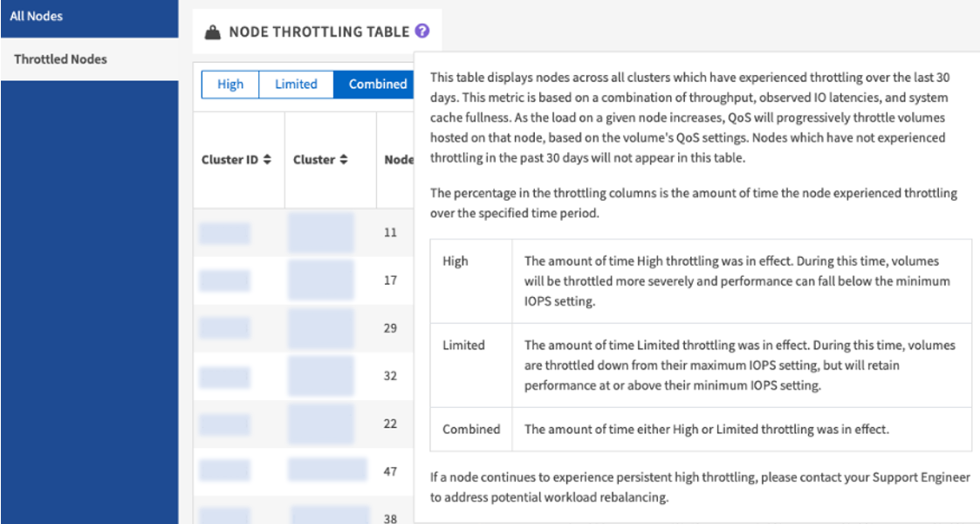Viewport: 980px width, 524px height.
Task: Select the Combined throttling toggle
Action: tap(377, 85)
